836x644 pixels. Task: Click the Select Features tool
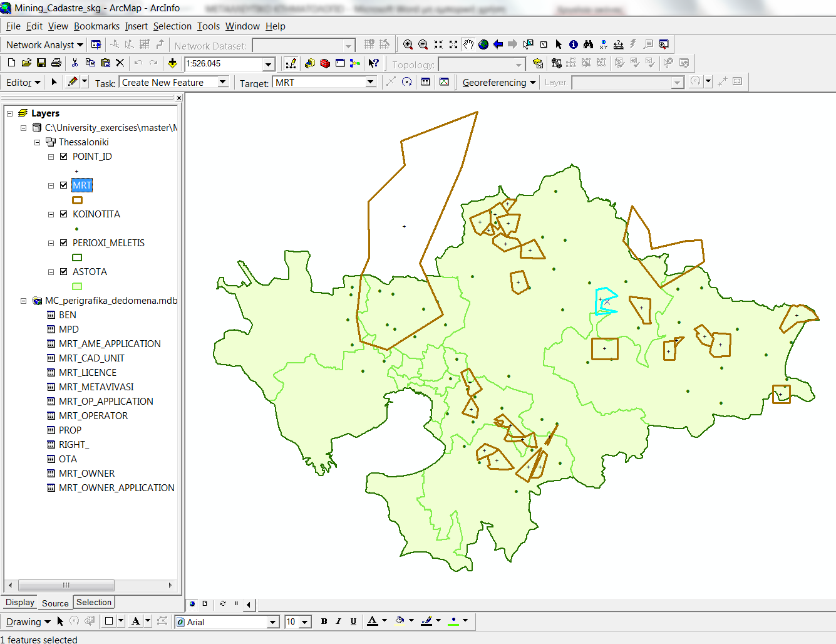coord(529,44)
